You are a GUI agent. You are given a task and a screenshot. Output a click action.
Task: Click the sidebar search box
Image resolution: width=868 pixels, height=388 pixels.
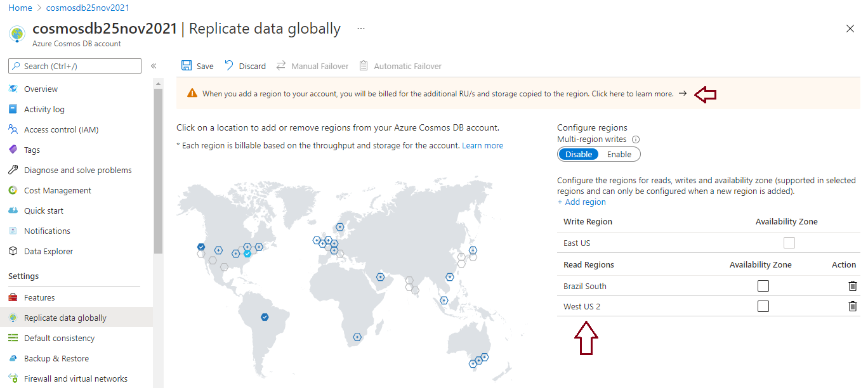tap(75, 66)
